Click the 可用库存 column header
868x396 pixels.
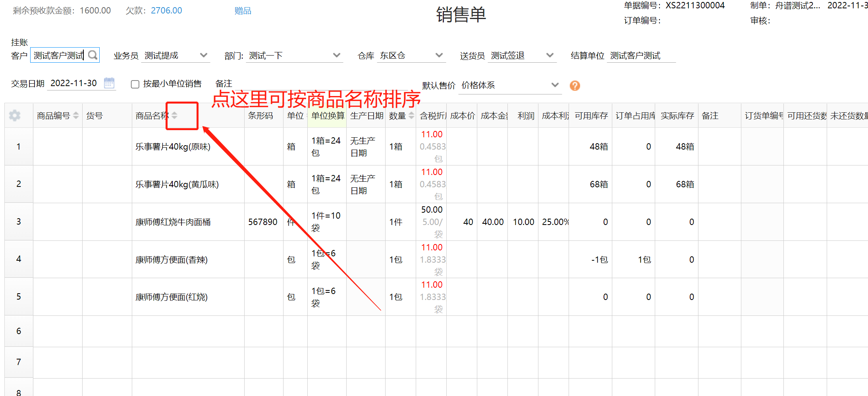[591, 115]
